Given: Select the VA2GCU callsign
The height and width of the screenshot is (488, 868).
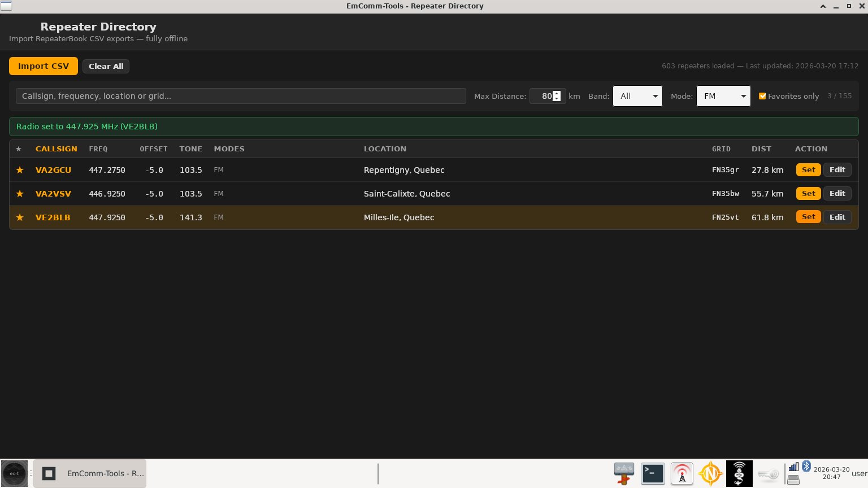Looking at the screenshot, I should coord(53,170).
